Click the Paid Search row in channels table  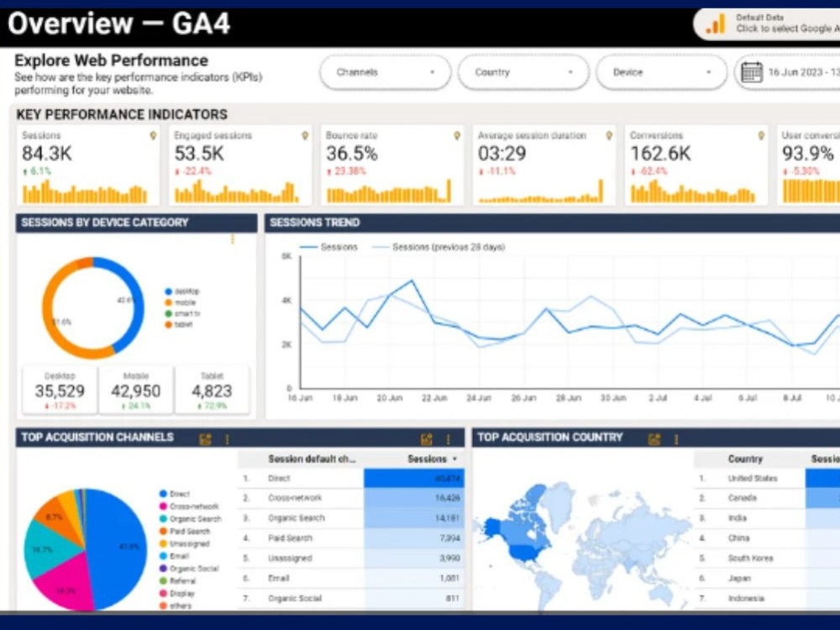[351, 538]
